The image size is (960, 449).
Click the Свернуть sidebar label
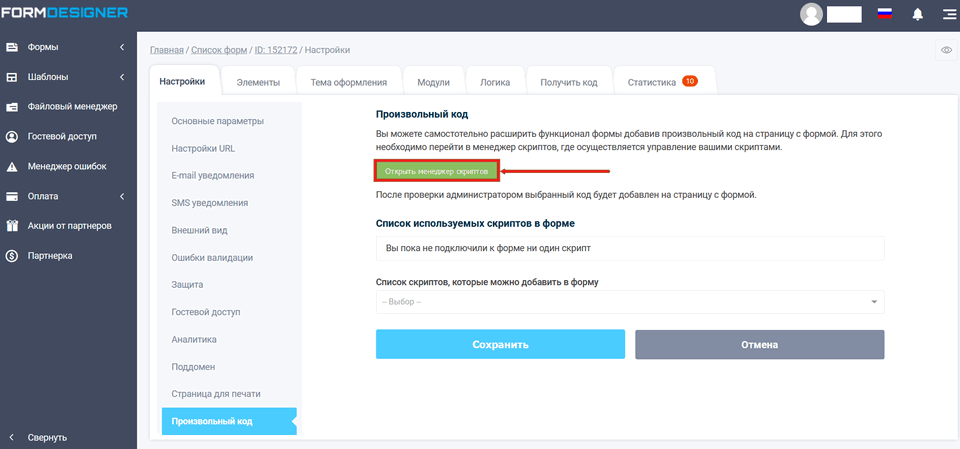click(x=47, y=437)
